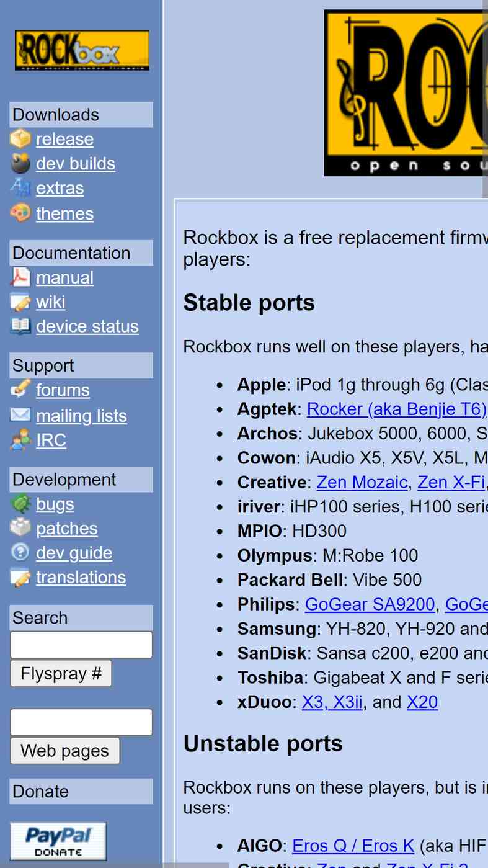The width and height of the screenshot is (488, 868).
Task: Focus the web pages search field
Action: (81, 722)
